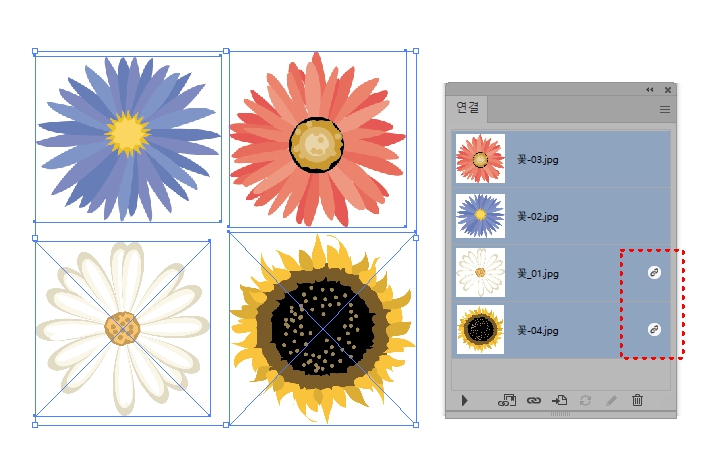Click the trash delete icon in Links panel

[637, 400]
